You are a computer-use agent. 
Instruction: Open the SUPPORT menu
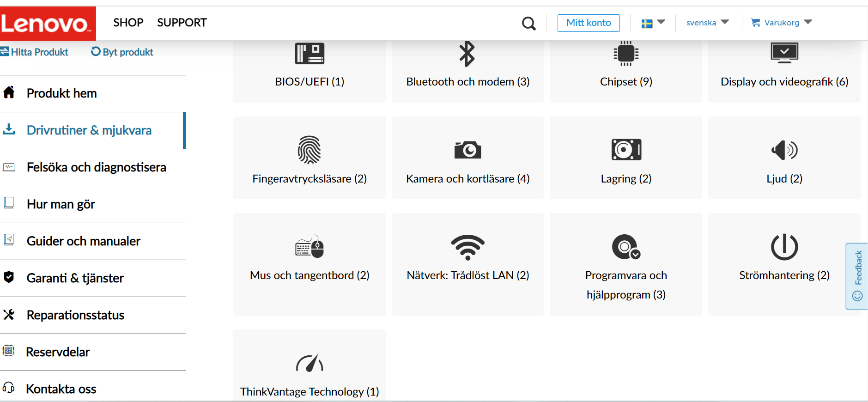pyautogui.click(x=182, y=23)
